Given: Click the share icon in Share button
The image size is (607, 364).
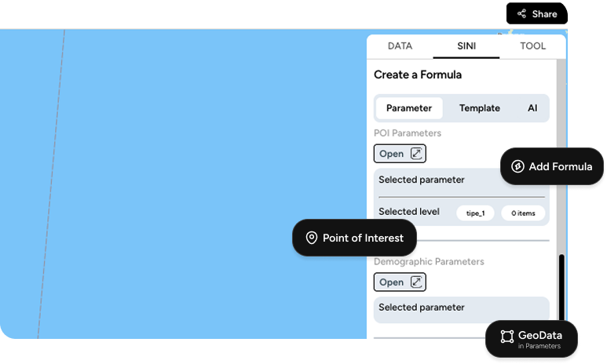Looking at the screenshot, I should click(x=522, y=14).
